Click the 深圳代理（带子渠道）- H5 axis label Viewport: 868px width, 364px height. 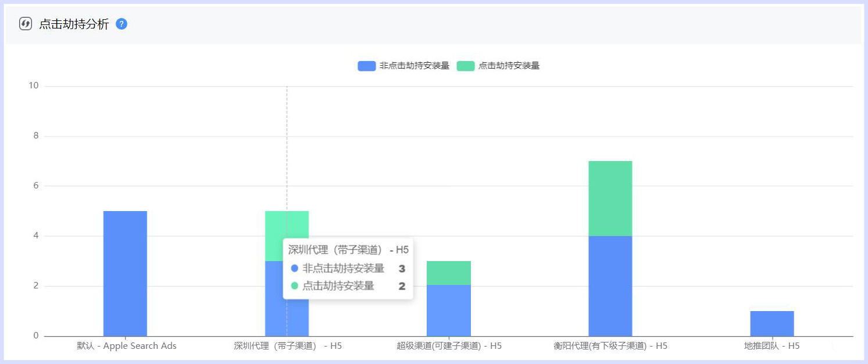(288, 346)
